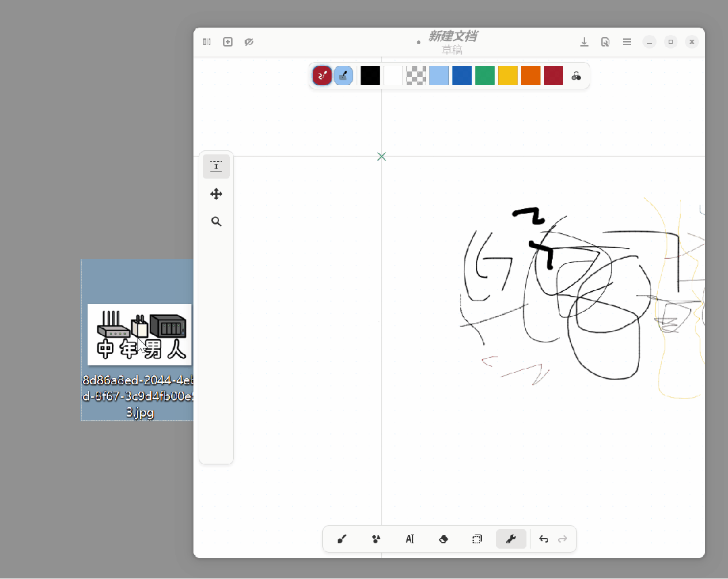
Task: Select the Brush tool
Action: tap(341, 539)
